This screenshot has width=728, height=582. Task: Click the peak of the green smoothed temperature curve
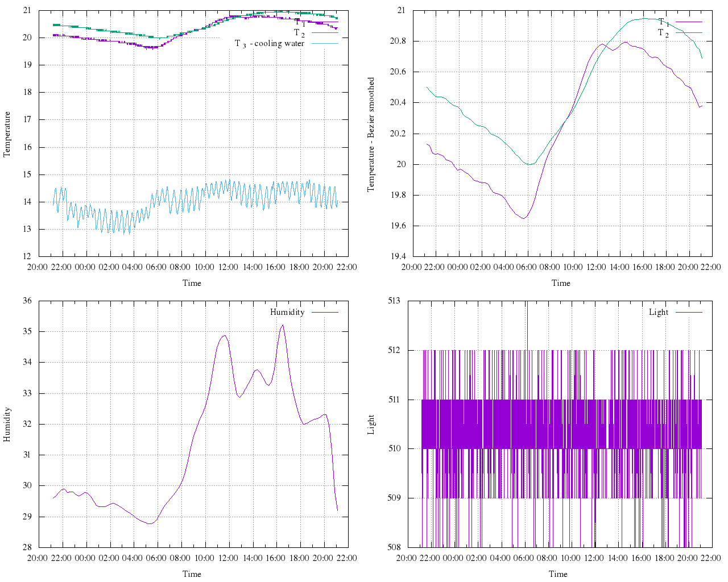point(646,18)
